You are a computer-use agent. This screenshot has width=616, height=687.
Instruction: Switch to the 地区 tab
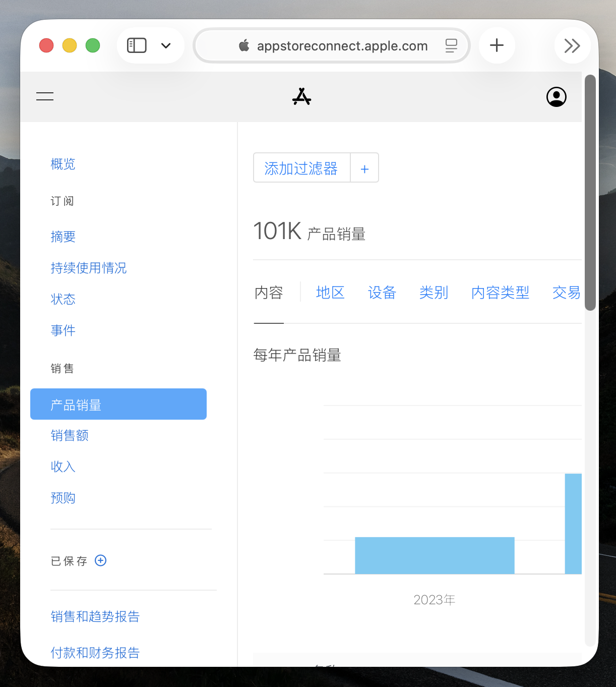[x=330, y=293]
